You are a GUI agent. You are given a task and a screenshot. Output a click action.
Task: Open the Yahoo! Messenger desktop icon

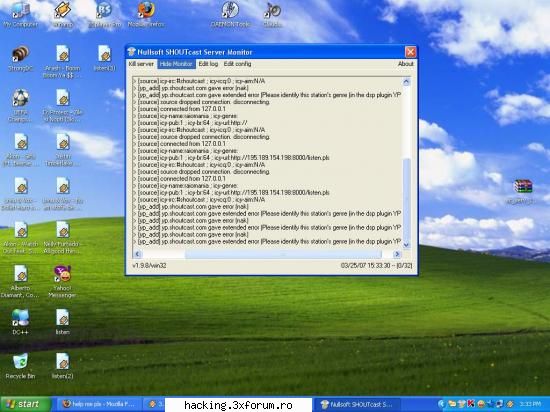[62, 282]
